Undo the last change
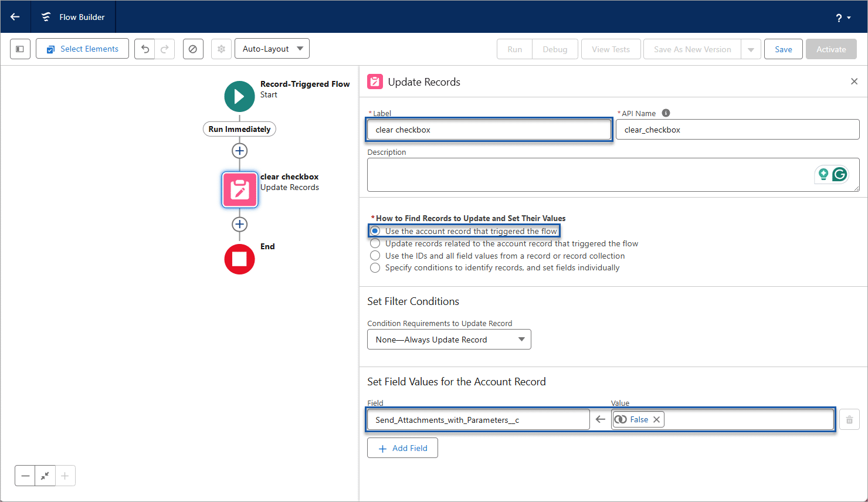This screenshot has height=502, width=868. 145,49
